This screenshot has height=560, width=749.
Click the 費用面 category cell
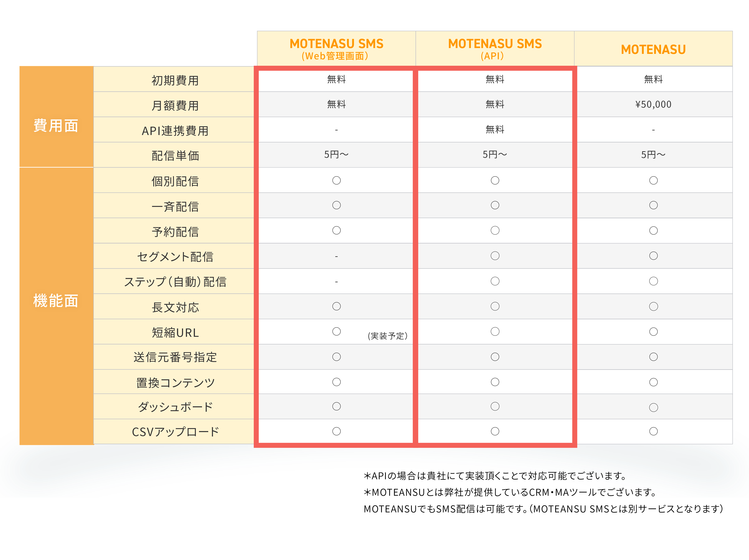click(x=56, y=125)
